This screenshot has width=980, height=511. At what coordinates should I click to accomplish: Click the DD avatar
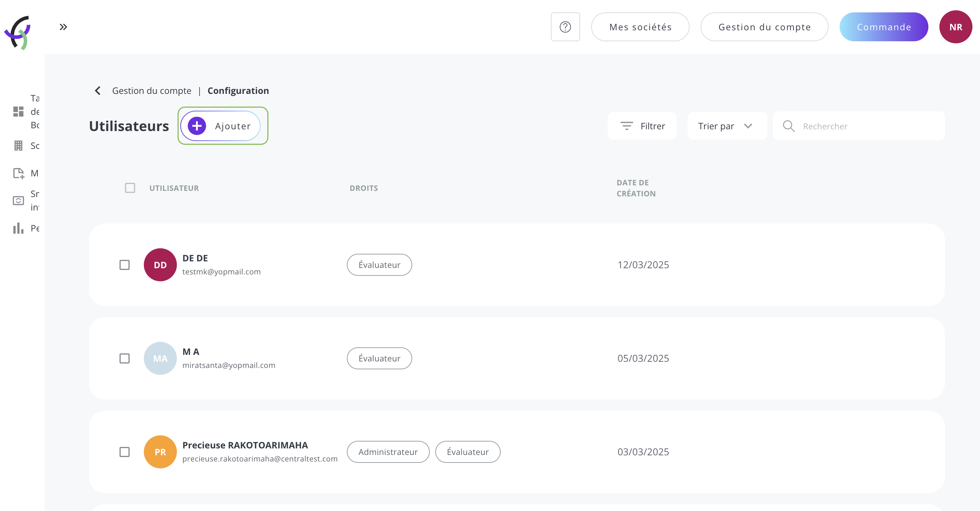pos(160,265)
